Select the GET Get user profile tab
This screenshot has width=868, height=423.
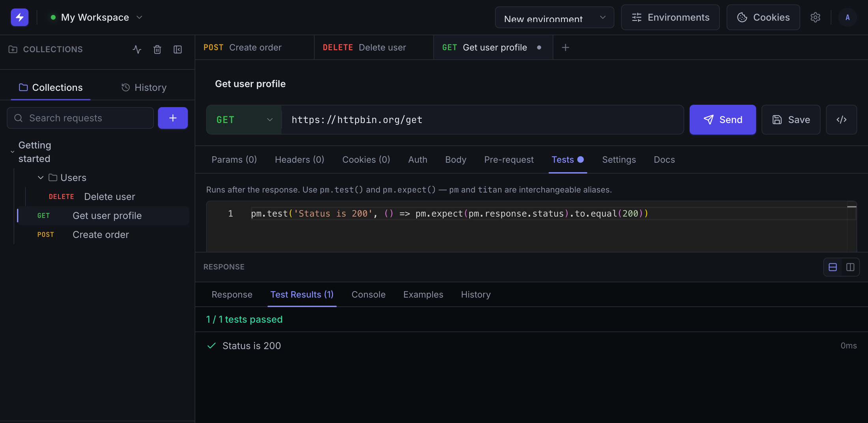coord(493,47)
